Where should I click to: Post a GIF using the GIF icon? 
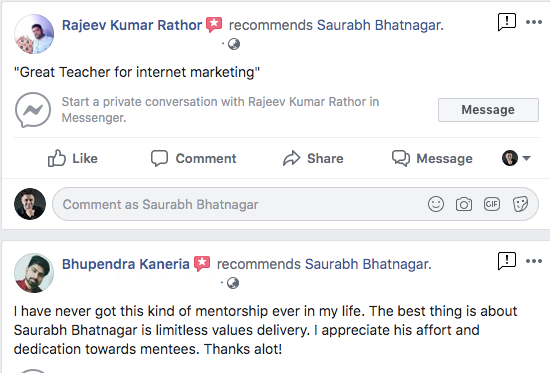tap(492, 204)
